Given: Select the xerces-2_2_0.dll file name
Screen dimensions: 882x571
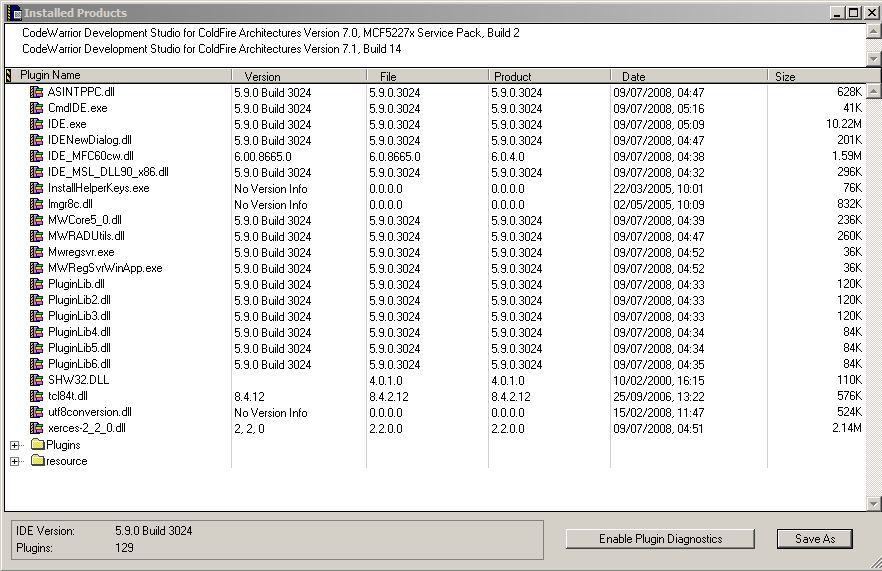Looking at the screenshot, I should [x=87, y=428].
